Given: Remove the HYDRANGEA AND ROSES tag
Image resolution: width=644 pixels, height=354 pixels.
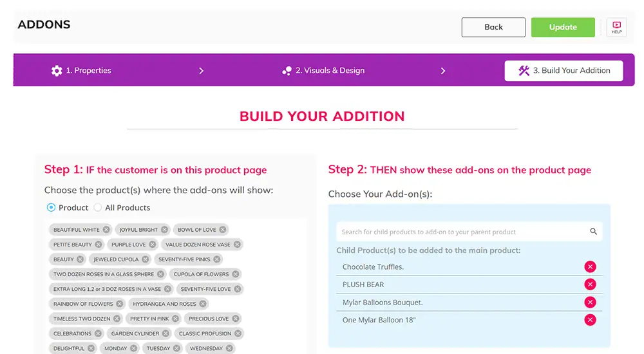Looking at the screenshot, I should (x=203, y=304).
